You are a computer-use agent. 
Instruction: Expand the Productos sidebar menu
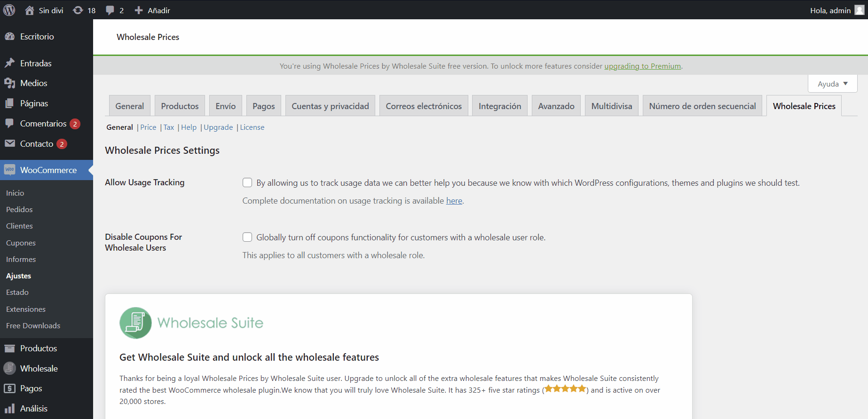point(38,348)
